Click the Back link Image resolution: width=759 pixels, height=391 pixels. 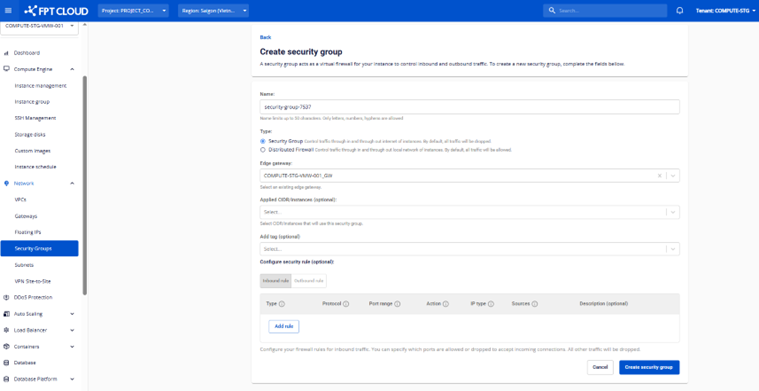pyautogui.click(x=265, y=37)
